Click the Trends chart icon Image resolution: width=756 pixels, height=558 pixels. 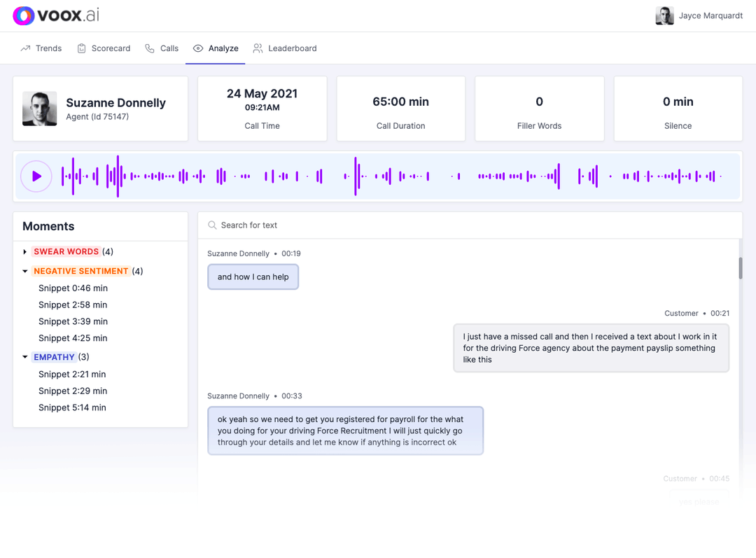[26, 48]
